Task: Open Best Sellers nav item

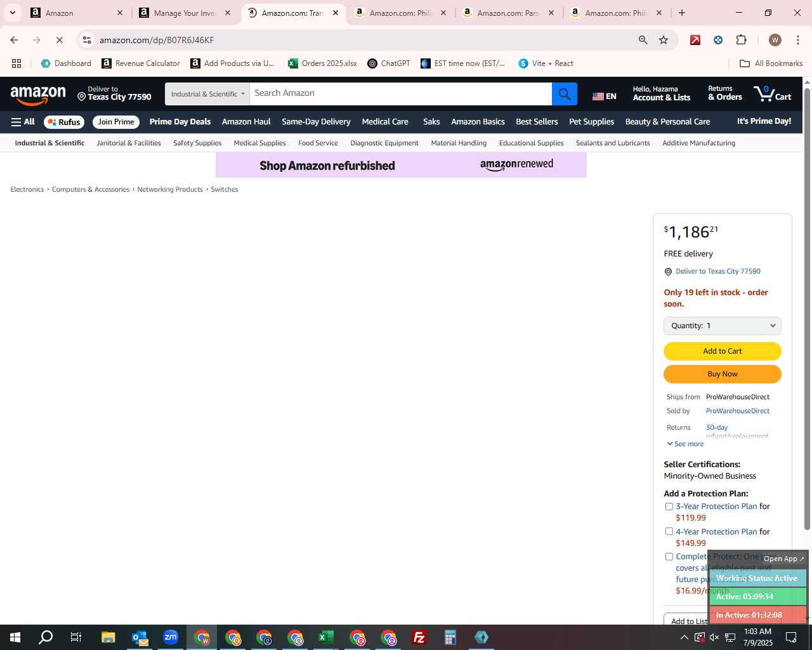Action: click(537, 122)
